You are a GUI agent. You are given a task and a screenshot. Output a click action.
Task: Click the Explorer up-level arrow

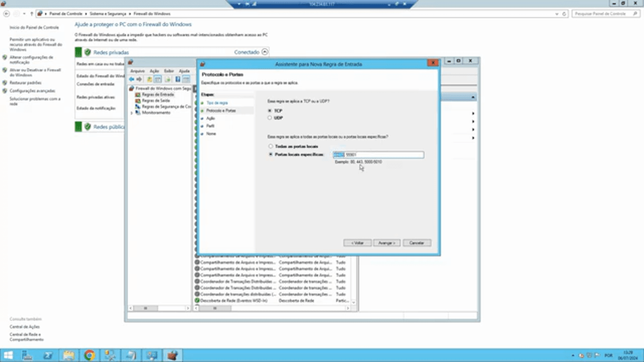click(32, 14)
